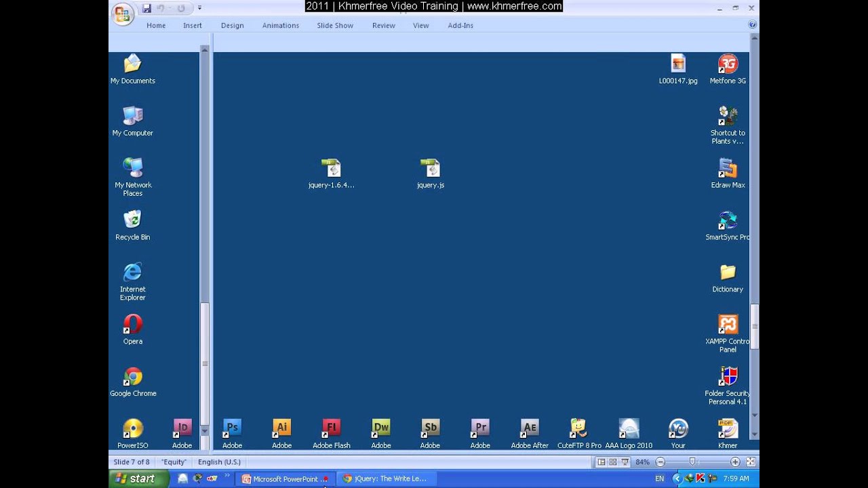Select the Dictionary folder icon
The image size is (868, 488).
tap(728, 272)
